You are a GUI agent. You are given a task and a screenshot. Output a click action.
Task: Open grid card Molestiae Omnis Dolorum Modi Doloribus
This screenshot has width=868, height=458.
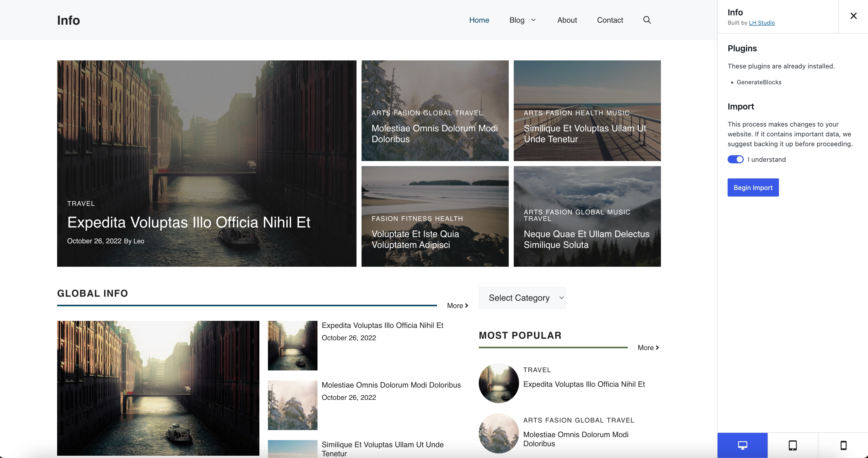[x=434, y=133]
